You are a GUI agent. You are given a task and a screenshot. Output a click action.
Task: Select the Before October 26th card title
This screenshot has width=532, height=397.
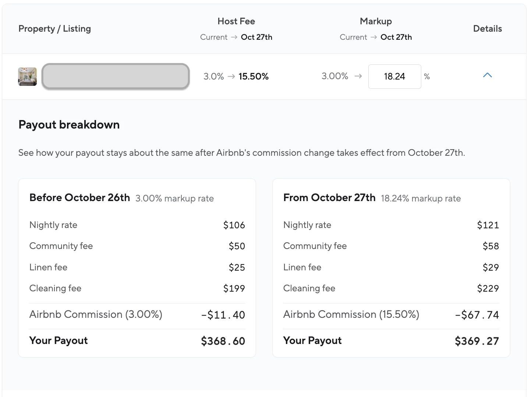point(79,198)
